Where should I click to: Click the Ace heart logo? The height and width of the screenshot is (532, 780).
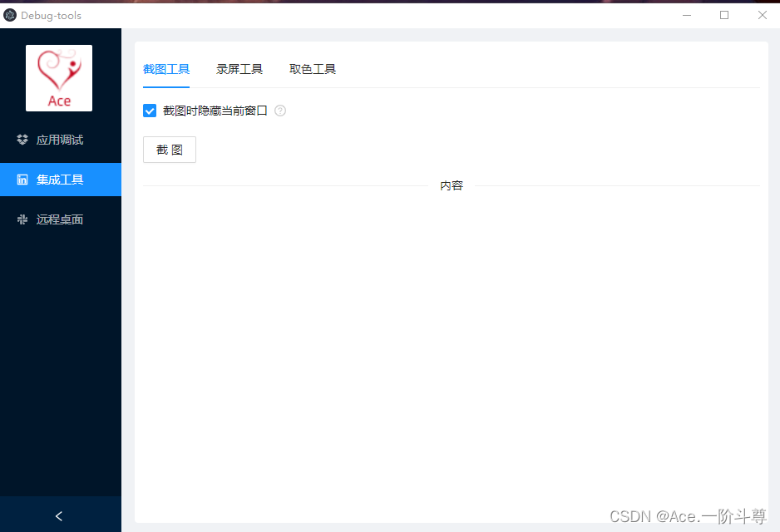coord(58,77)
